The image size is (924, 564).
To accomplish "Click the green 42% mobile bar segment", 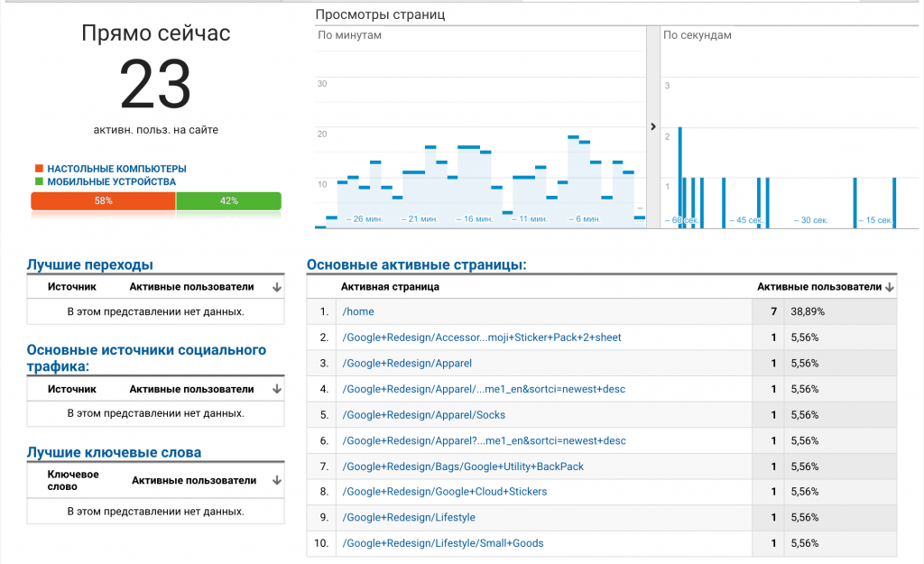I will (x=228, y=201).
